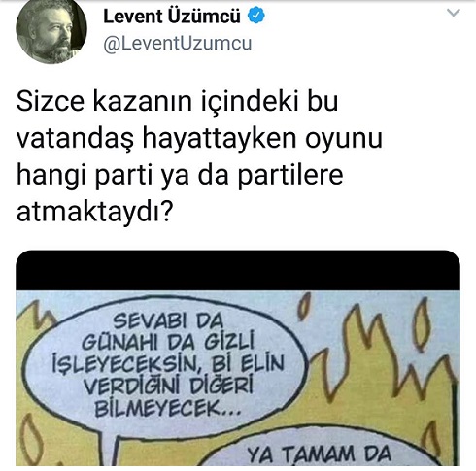Click the blue verified badge

(256, 16)
